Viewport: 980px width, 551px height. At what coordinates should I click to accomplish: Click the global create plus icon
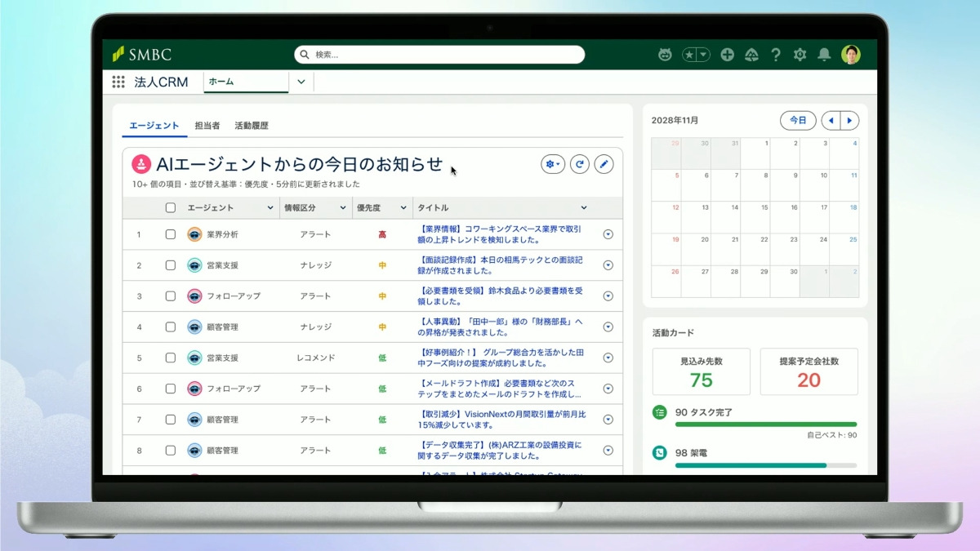point(727,55)
